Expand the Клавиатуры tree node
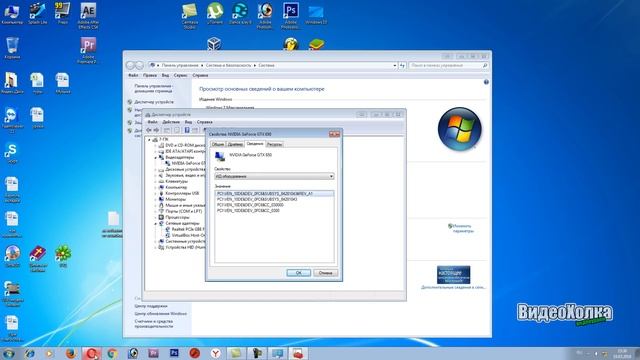 [x=156, y=181]
